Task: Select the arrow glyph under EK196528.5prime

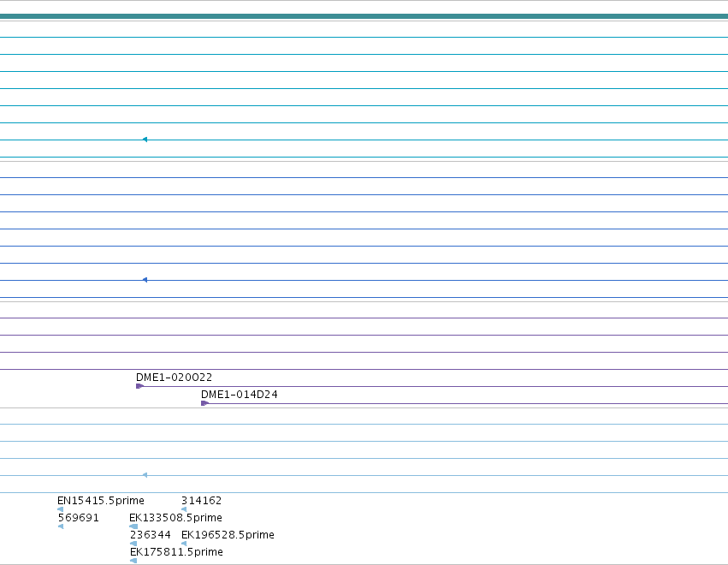Action: click(184, 544)
